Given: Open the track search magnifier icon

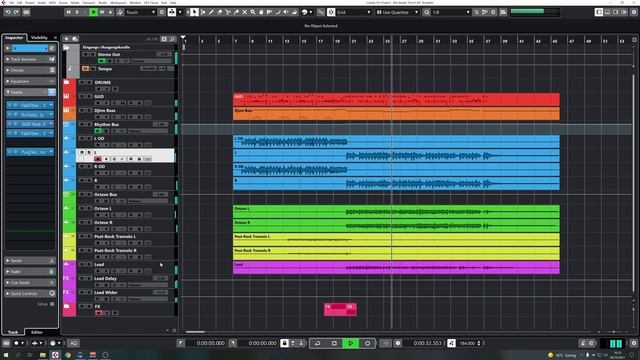Looking at the screenshot, I should pos(172,39).
